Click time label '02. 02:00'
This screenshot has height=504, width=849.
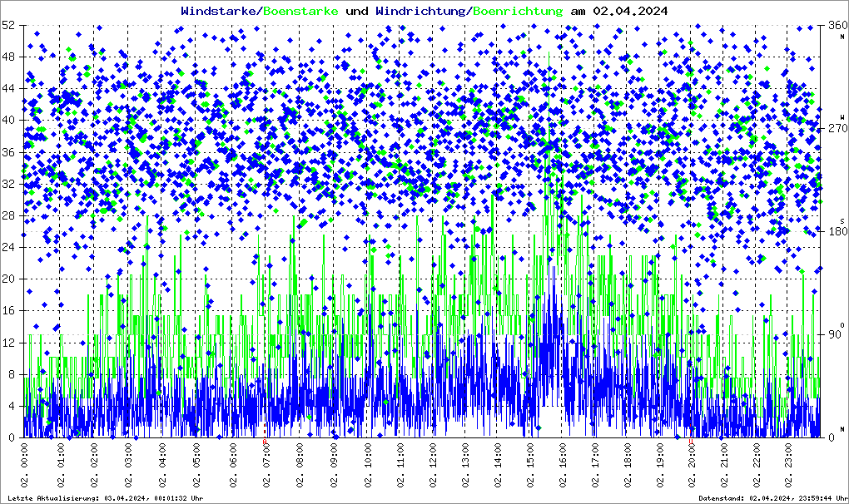click(94, 465)
